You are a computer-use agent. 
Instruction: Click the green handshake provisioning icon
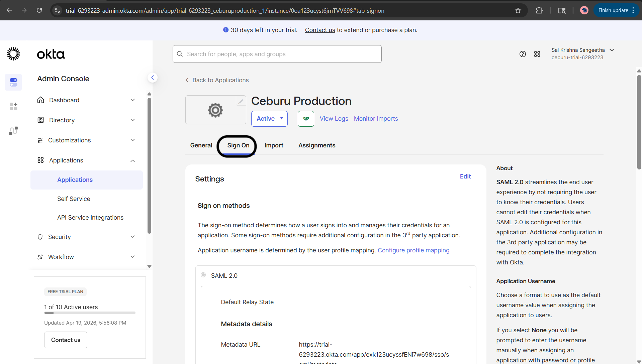(x=306, y=119)
